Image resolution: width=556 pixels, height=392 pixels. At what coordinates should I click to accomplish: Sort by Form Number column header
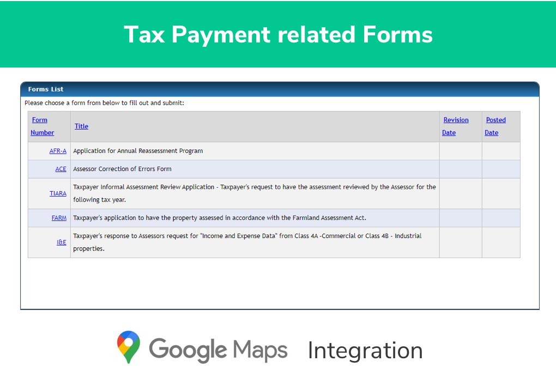[x=42, y=126]
